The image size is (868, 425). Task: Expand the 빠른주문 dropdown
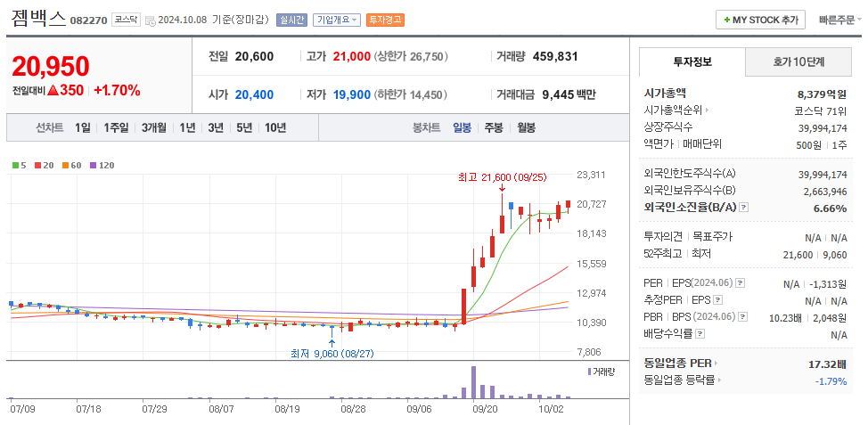coord(840,20)
